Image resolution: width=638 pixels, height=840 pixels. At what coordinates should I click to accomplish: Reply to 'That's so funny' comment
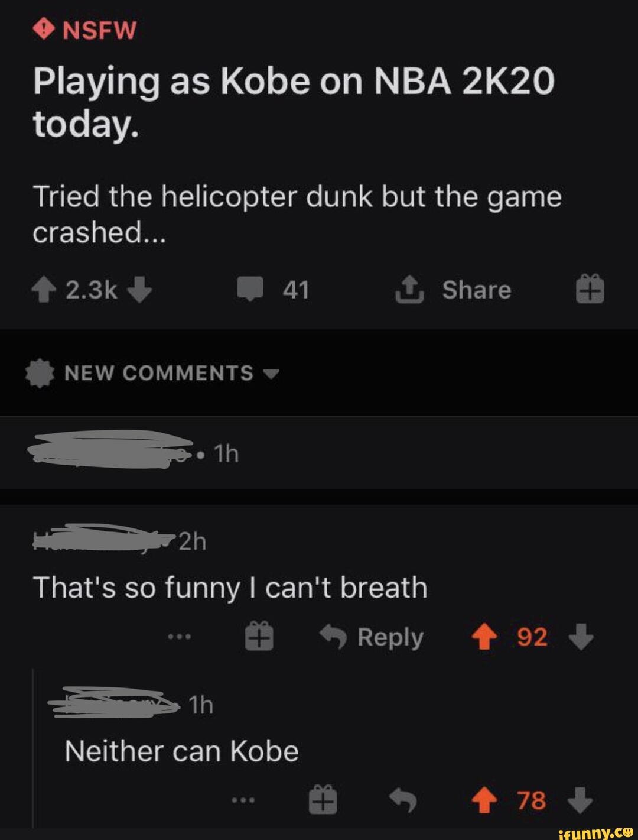(372, 637)
